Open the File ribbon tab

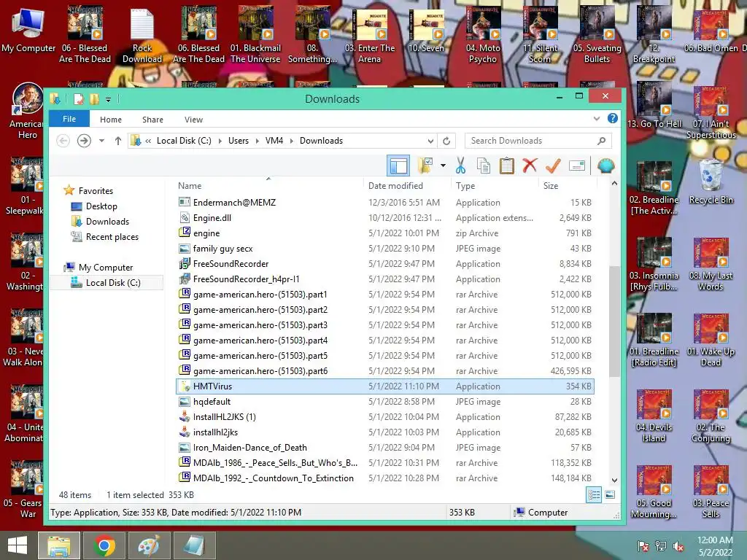[x=69, y=119]
